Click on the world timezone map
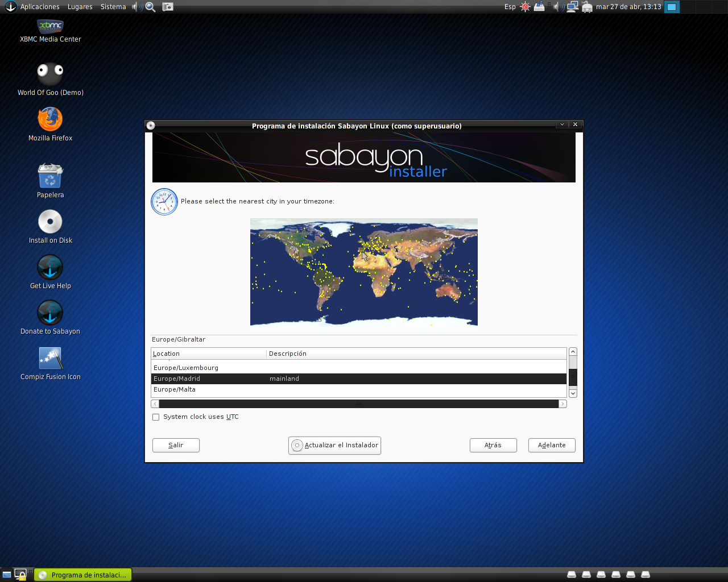The height and width of the screenshot is (582, 728). (364, 272)
